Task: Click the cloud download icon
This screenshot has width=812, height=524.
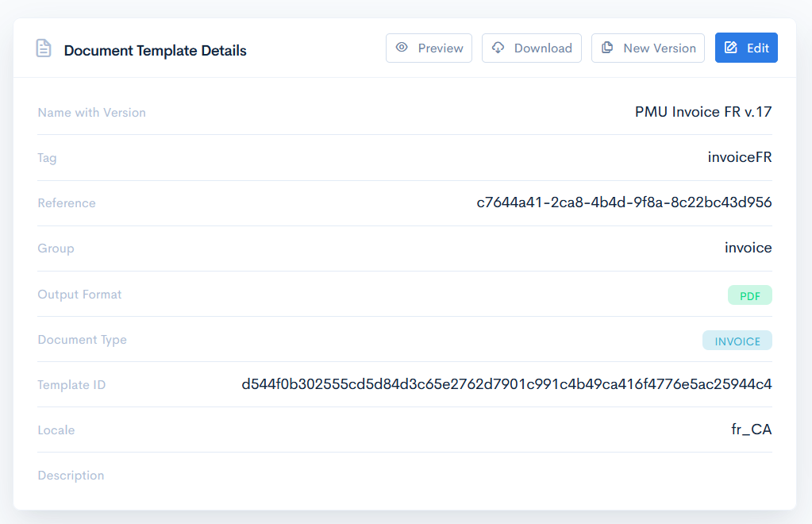Action: tap(498, 48)
